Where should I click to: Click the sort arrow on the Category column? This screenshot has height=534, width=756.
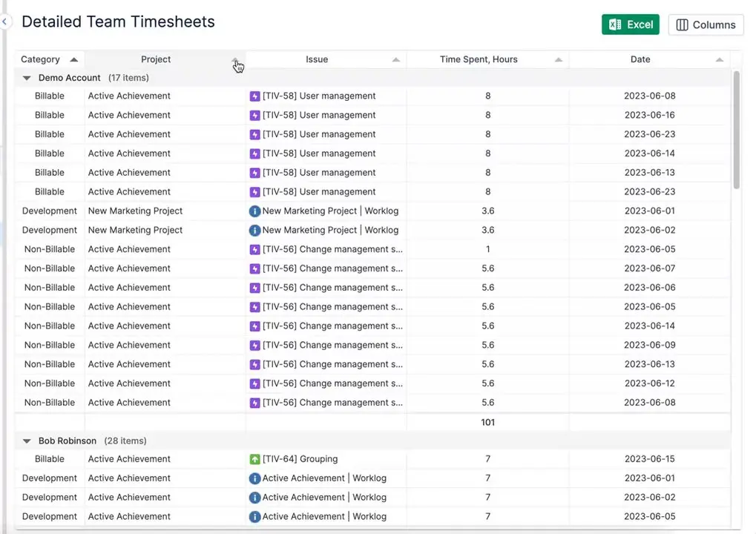click(x=73, y=59)
